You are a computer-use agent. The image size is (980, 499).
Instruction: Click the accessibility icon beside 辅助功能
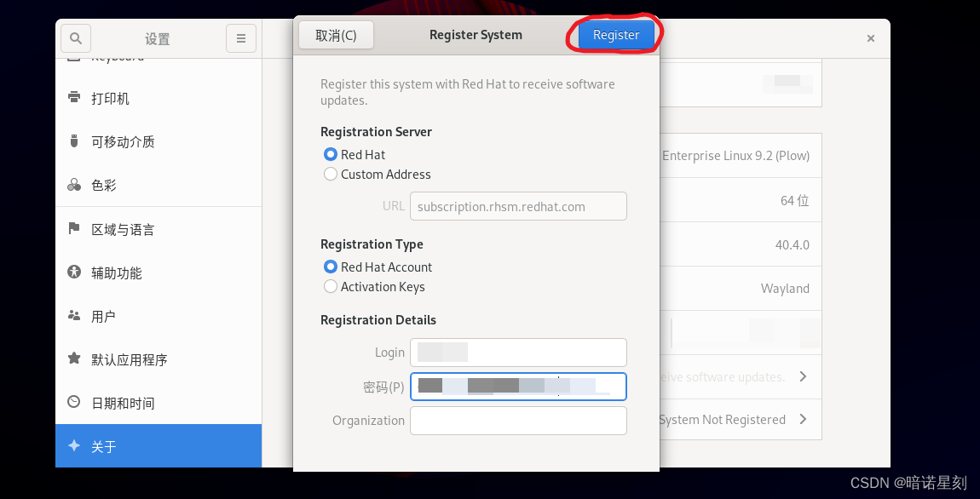74,272
